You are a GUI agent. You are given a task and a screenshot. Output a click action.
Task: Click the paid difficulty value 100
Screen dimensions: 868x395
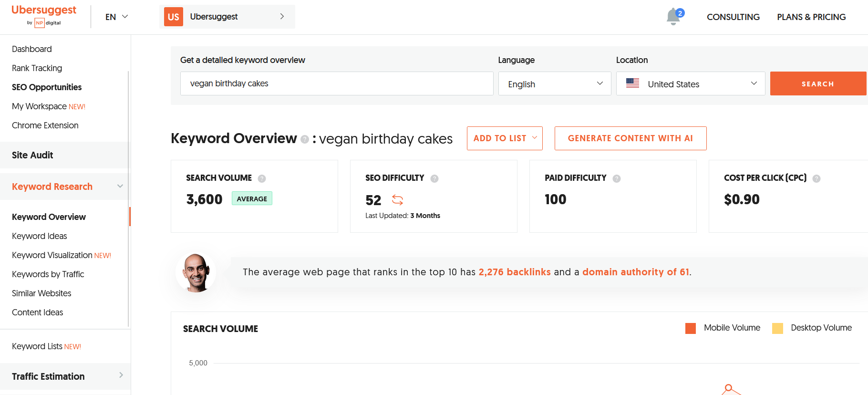pyautogui.click(x=556, y=199)
